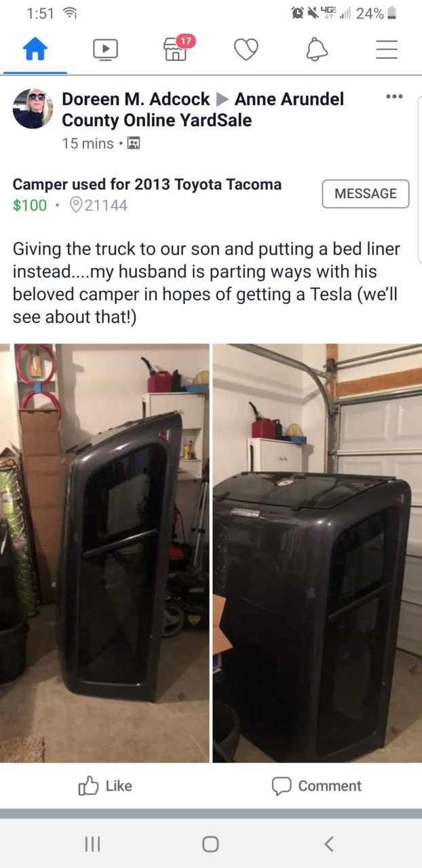The height and width of the screenshot is (868, 422).
Task: View the right camper shell photo
Action: pos(318,553)
